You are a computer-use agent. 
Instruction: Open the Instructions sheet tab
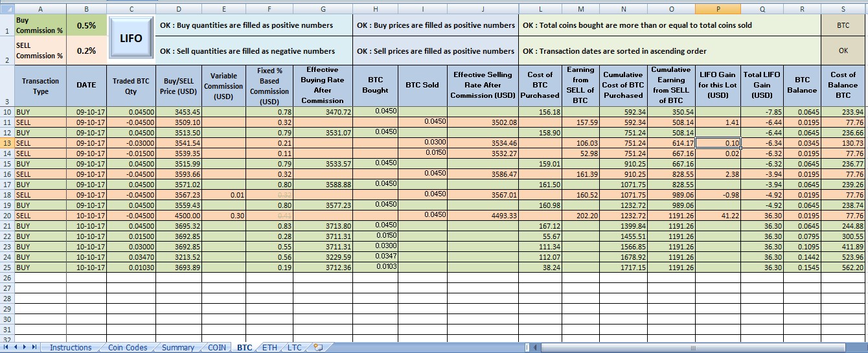pos(71,348)
